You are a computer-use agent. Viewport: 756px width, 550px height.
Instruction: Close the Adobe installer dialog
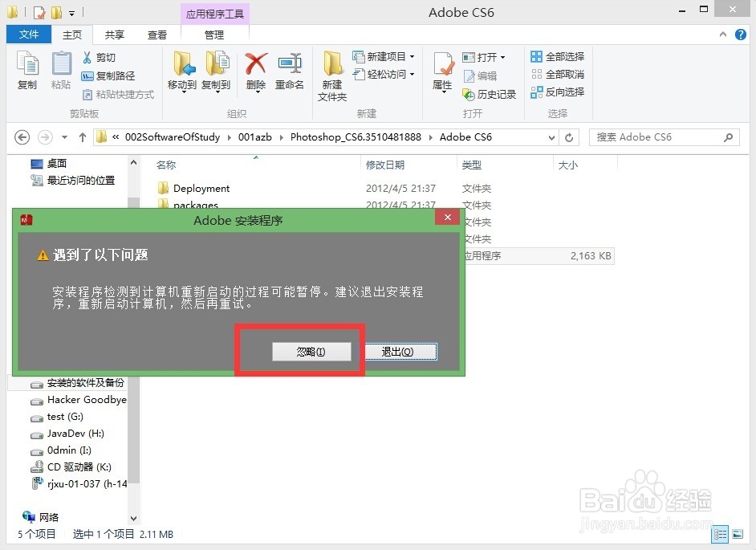[x=448, y=217]
